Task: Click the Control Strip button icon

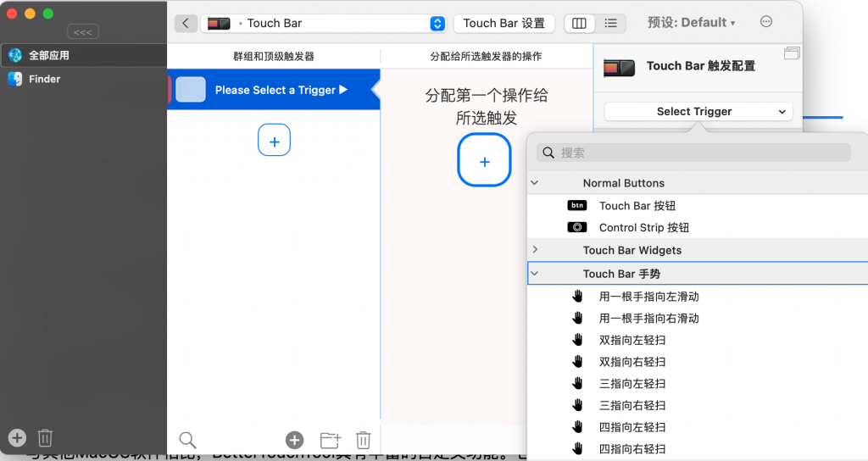Action: pos(576,227)
